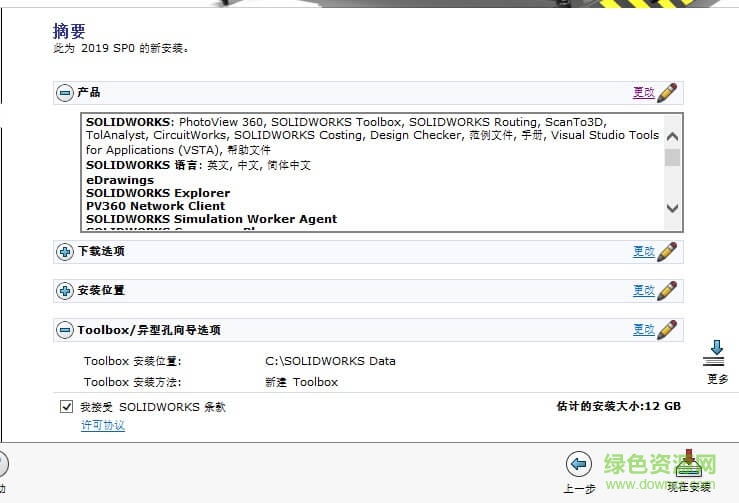This screenshot has width=739, height=503.
Task: Select the eDrawings product line
Action: pos(120,180)
